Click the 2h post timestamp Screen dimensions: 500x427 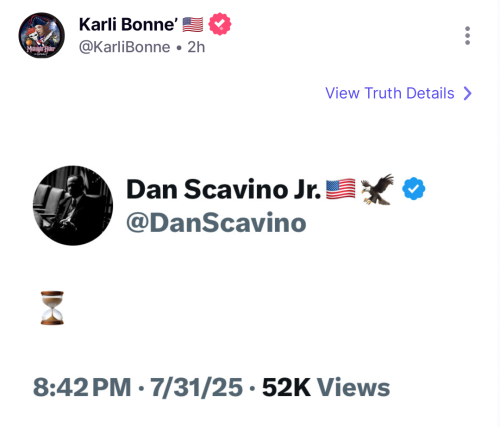(x=196, y=47)
